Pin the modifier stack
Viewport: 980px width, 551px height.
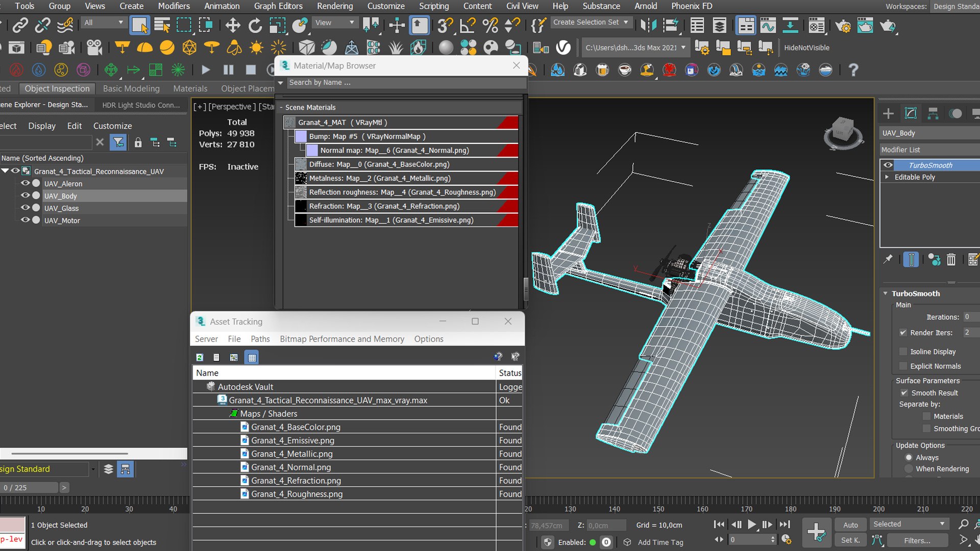888,260
